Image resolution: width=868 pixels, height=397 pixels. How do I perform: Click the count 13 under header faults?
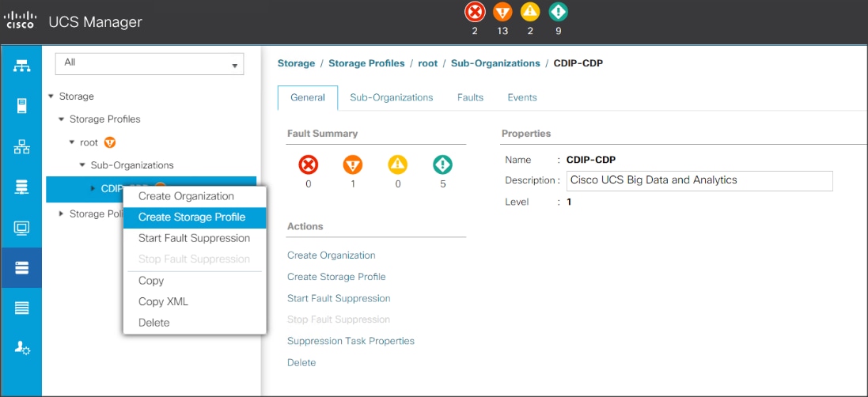[x=502, y=31]
